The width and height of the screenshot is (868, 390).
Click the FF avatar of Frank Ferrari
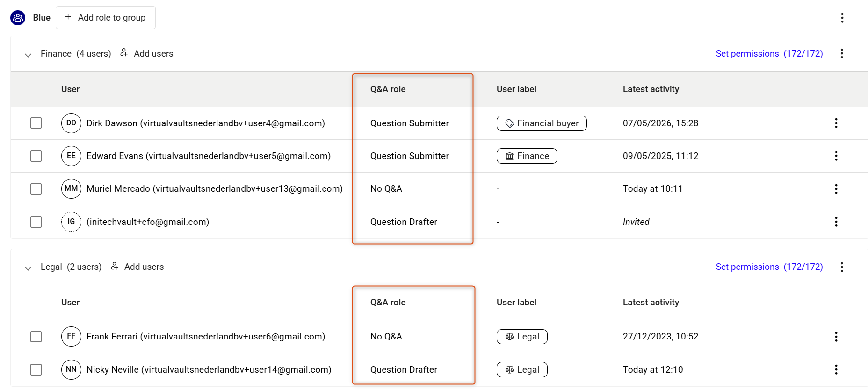(71, 336)
